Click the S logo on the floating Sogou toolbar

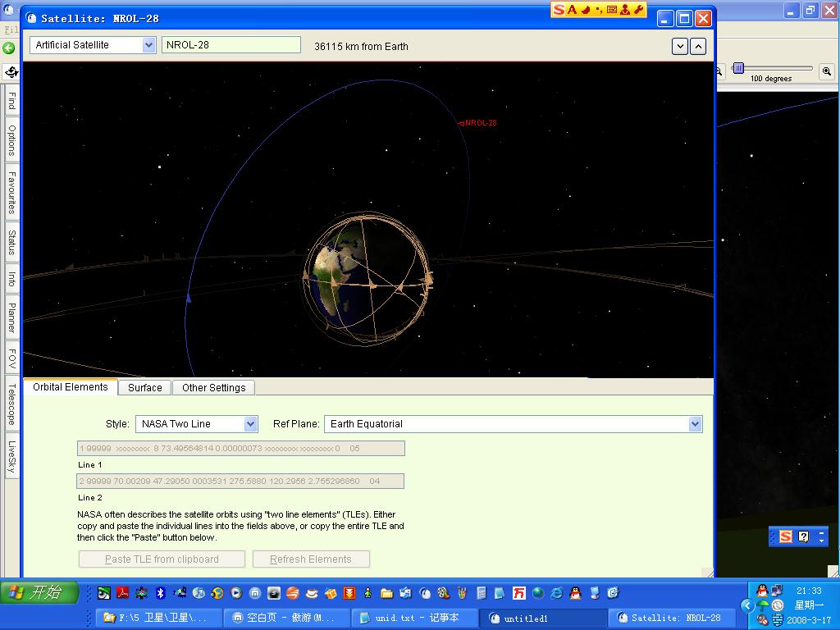[785, 536]
